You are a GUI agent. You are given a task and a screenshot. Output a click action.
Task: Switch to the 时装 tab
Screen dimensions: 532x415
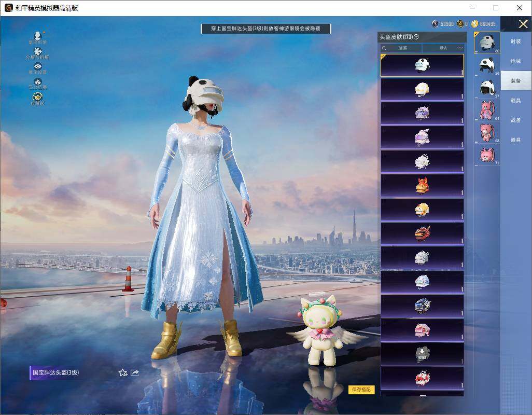[x=516, y=41]
